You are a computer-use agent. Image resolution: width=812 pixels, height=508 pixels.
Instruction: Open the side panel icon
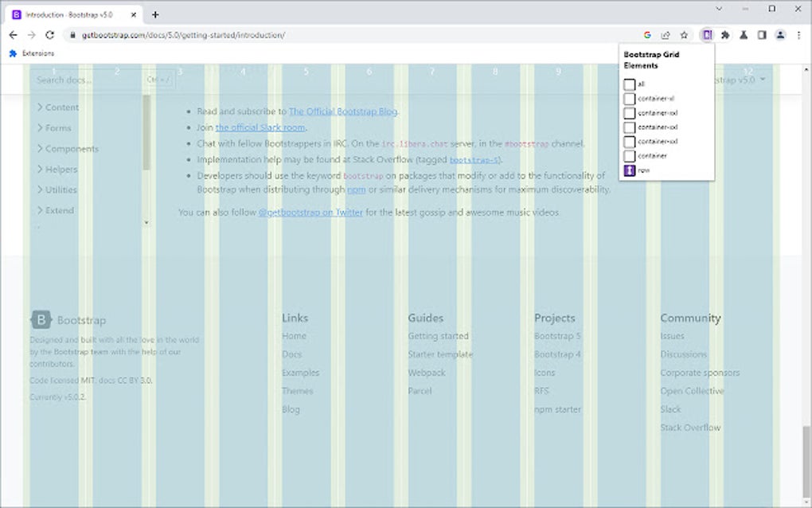(762, 35)
